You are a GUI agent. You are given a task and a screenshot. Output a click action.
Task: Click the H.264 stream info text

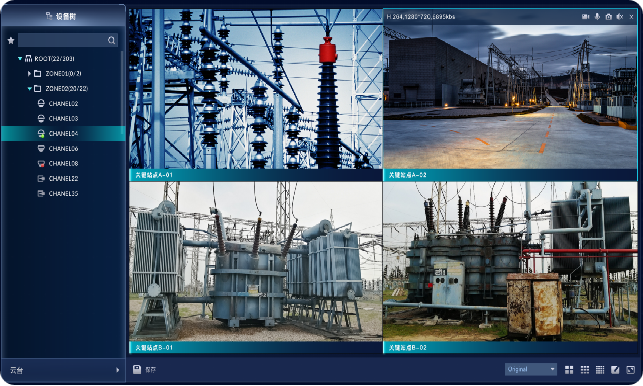point(421,17)
